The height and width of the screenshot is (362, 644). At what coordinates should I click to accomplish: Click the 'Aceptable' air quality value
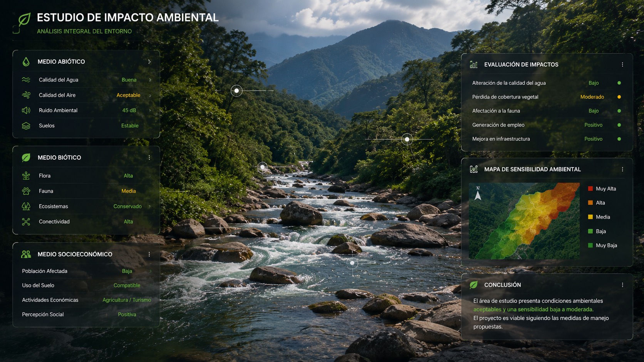click(128, 95)
